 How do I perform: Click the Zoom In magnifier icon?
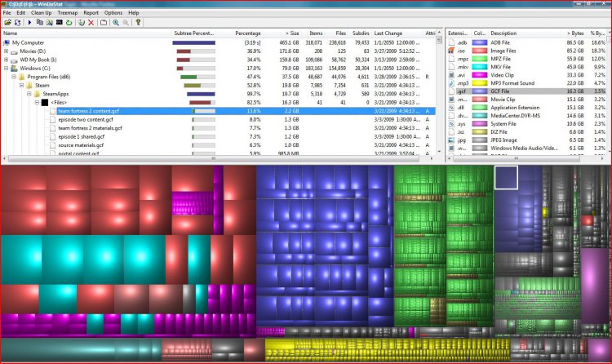click(116, 23)
